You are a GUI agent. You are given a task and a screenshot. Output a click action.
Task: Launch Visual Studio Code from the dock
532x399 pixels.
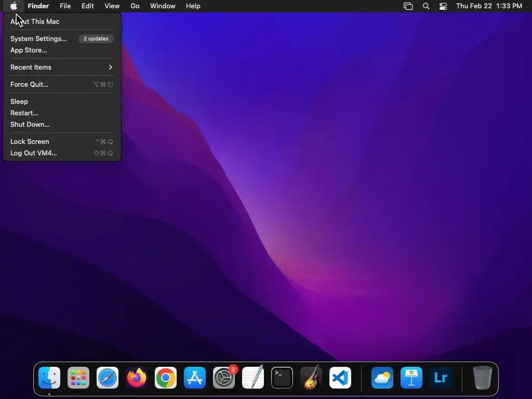coord(340,378)
